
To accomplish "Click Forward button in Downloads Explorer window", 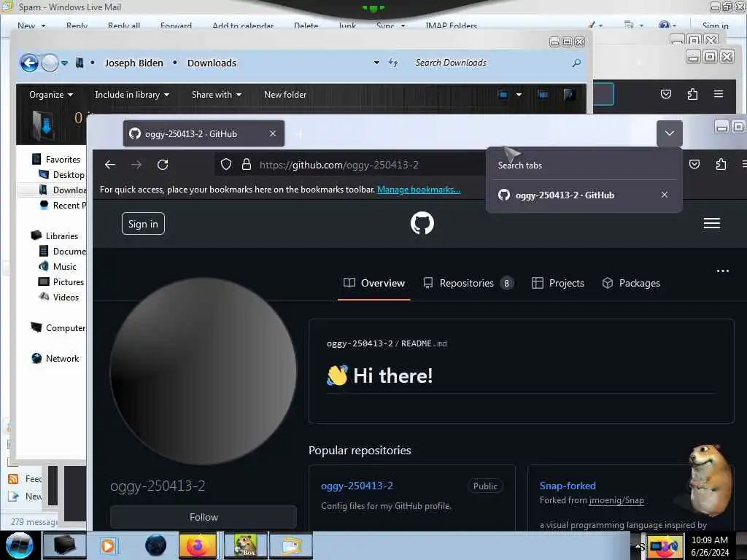I will (x=50, y=63).
